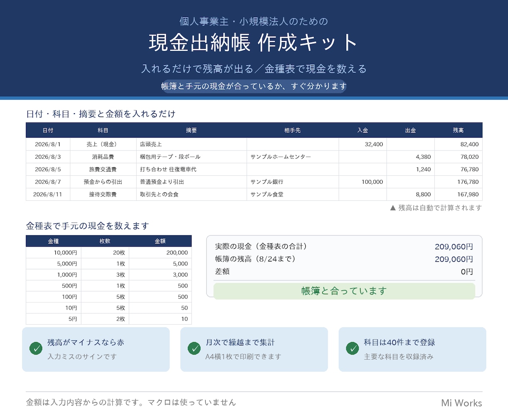This screenshot has height=420, width=508.
Task: Select the 枚数 column header
Action: coord(105,241)
